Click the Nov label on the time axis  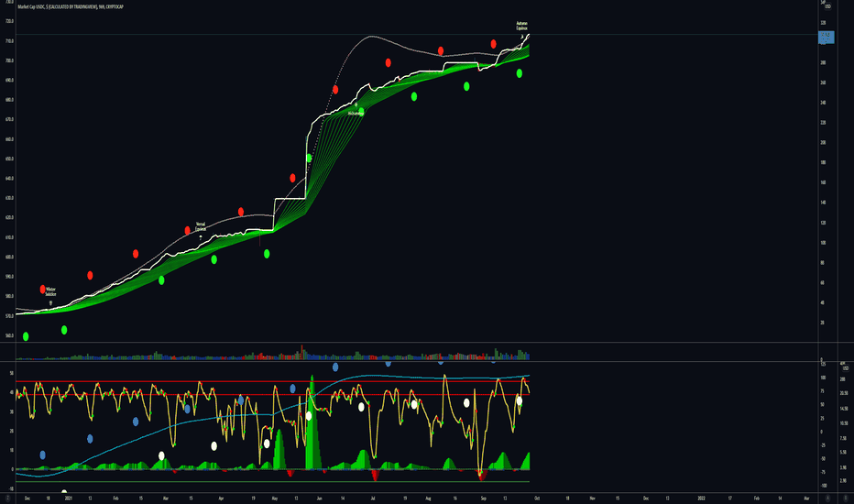(593, 498)
